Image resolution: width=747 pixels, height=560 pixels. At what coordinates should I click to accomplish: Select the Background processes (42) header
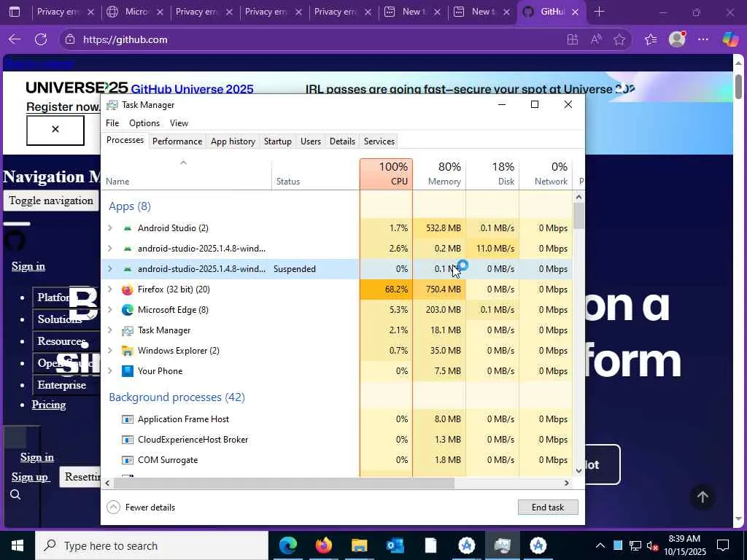[177, 397]
